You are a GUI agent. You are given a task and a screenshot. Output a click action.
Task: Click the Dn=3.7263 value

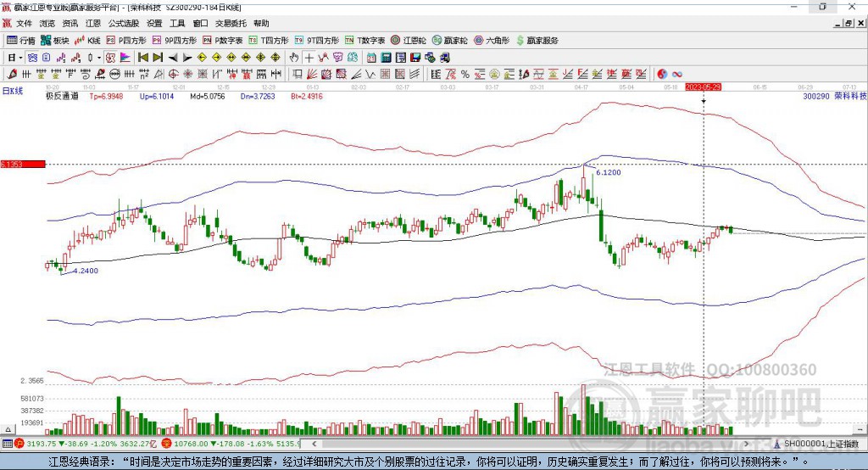click(258, 97)
